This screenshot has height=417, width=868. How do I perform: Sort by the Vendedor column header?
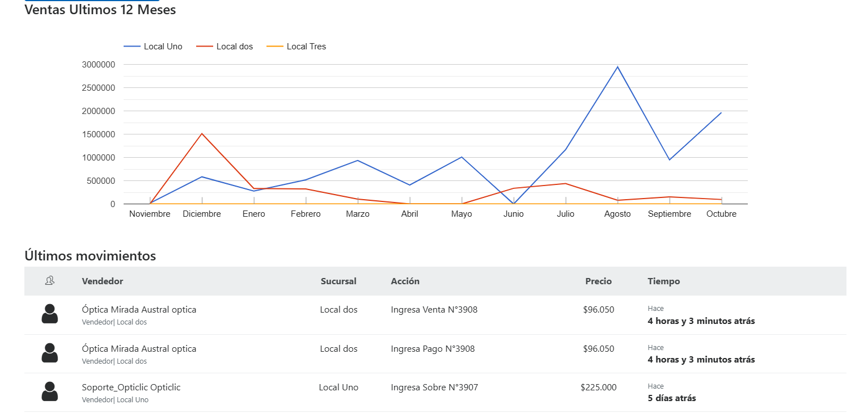pos(102,281)
